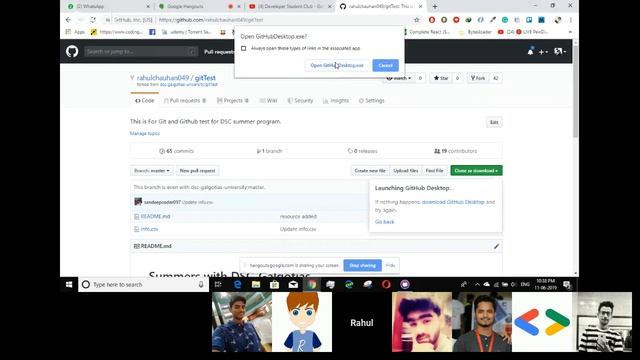Open the Security repository tab
Viewport: 640px width, 360px height.
[x=300, y=100]
